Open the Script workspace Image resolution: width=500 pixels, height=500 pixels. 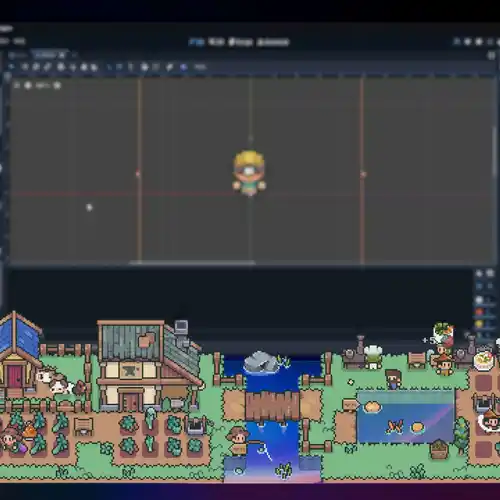click(240, 42)
